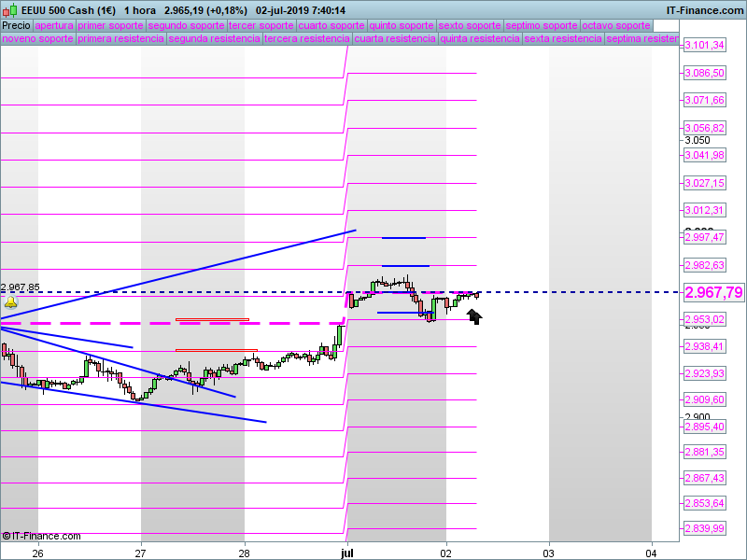Click date marker 27 on time axis

click(x=140, y=553)
